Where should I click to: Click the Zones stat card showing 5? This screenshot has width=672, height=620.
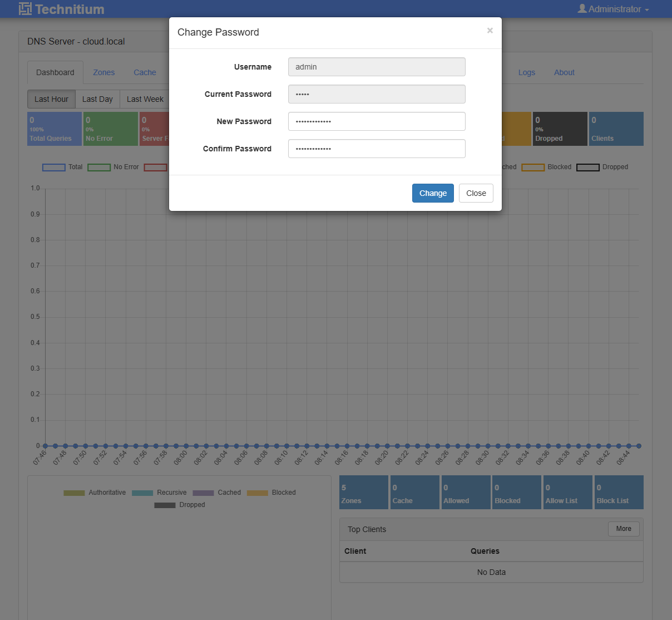[x=363, y=492]
